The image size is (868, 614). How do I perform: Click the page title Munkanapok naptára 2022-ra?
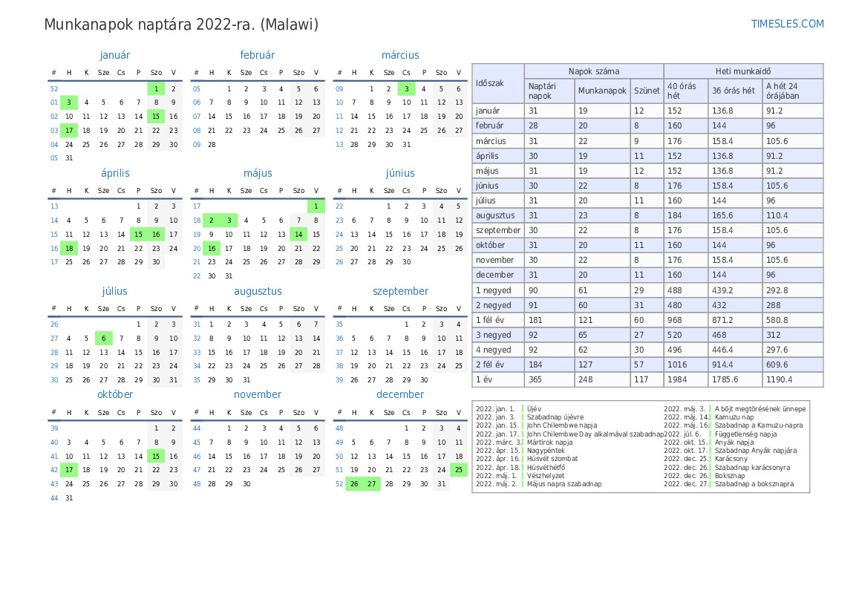[x=181, y=25]
